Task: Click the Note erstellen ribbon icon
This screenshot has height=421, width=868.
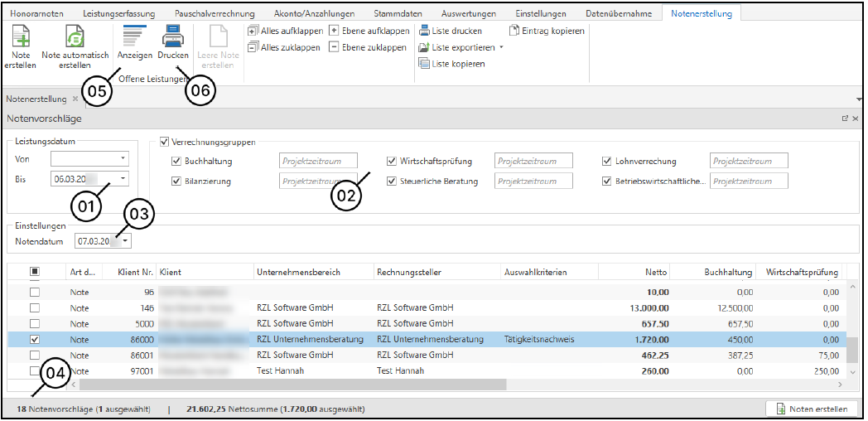Action: tap(21, 39)
